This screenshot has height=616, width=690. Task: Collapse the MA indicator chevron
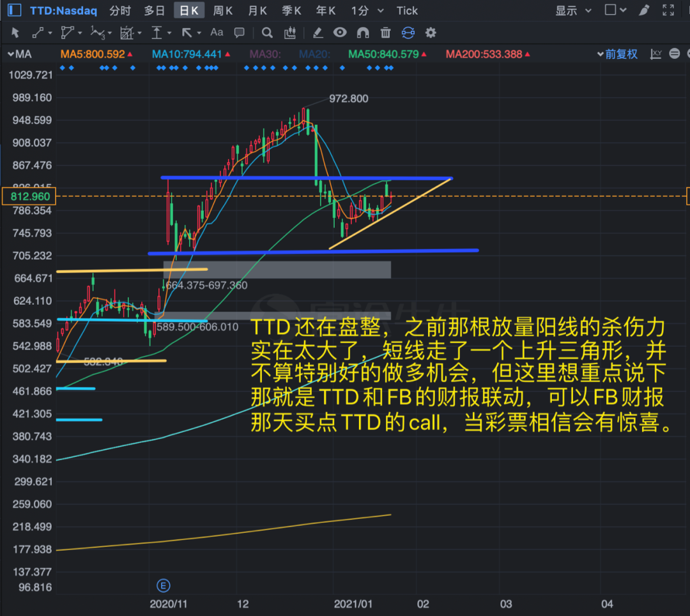pos(11,54)
